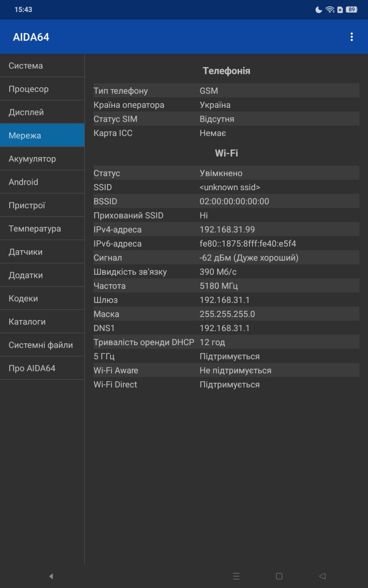Viewport: 368px width, 588px height.
Task: Open the Акумулятор section
Action: click(x=42, y=159)
